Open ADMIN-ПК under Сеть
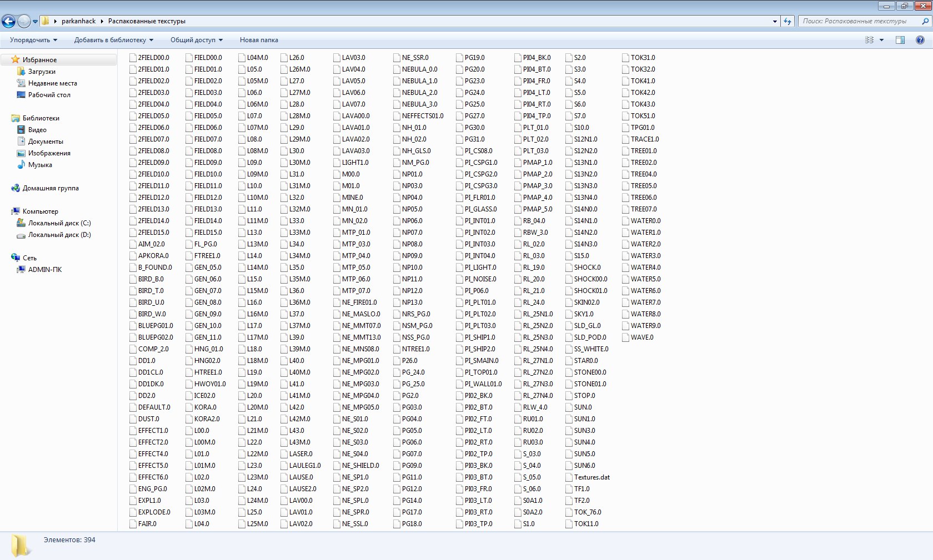The image size is (933, 560). click(x=45, y=270)
